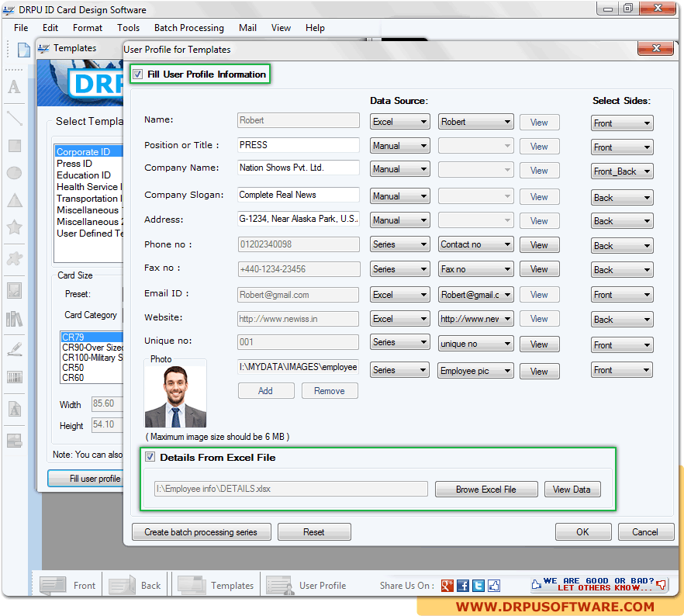The image size is (684, 616).
Task: Select Press ID in Templates list
Action: click(74, 164)
